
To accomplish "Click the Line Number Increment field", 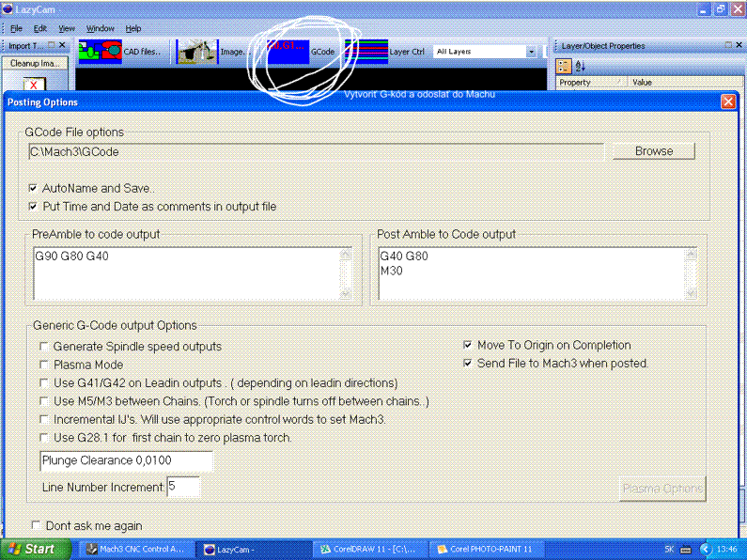I will (x=183, y=487).
